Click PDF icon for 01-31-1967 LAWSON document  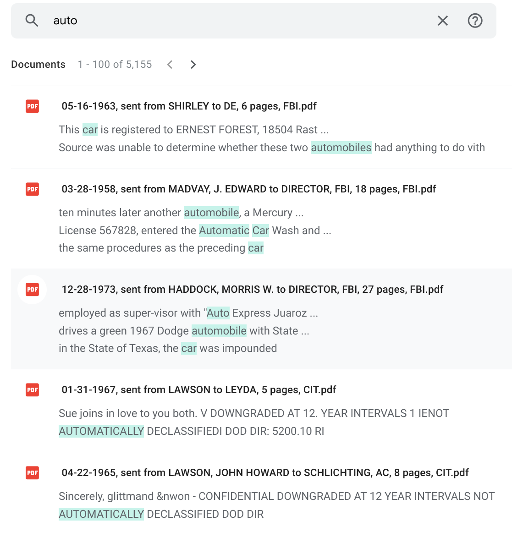point(32,390)
